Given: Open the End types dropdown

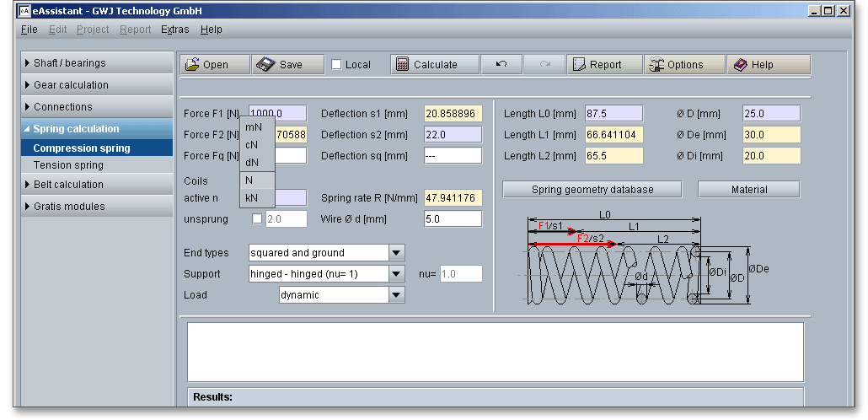Looking at the screenshot, I should click(396, 252).
